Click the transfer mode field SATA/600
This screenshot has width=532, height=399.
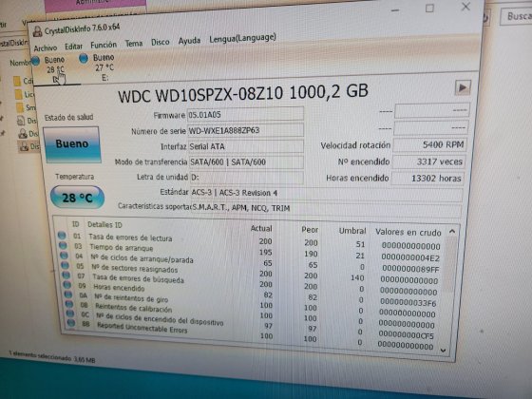tap(246, 162)
